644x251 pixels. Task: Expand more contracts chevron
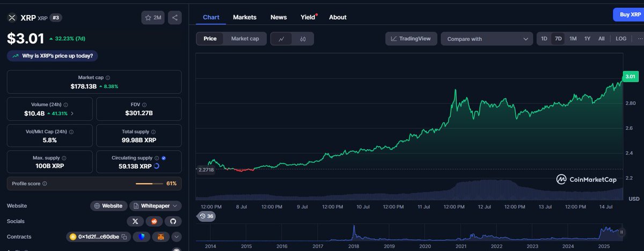(176, 237)
